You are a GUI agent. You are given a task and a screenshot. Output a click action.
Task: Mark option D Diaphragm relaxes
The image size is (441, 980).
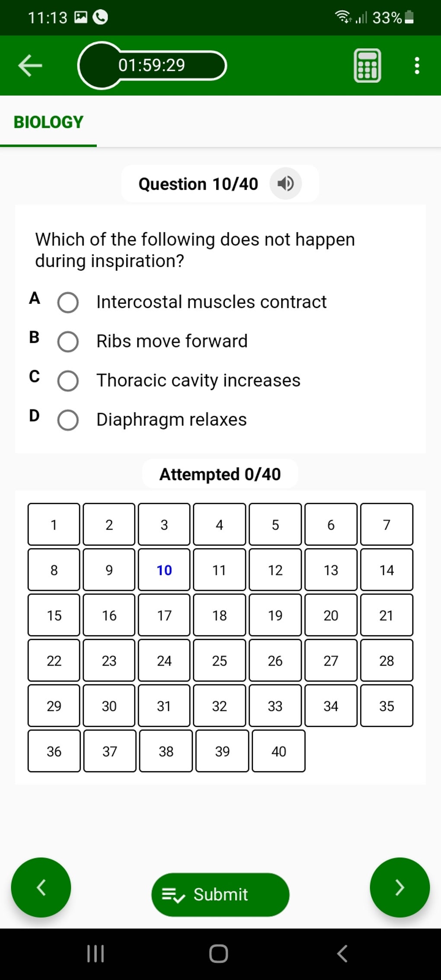tap(68, 420)
